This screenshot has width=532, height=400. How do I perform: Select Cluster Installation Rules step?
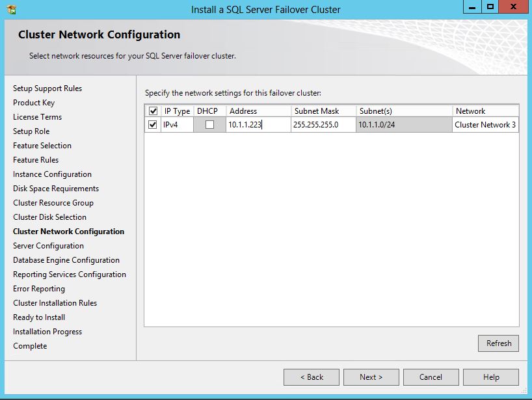pyautogui.click(x=55, y=303)
